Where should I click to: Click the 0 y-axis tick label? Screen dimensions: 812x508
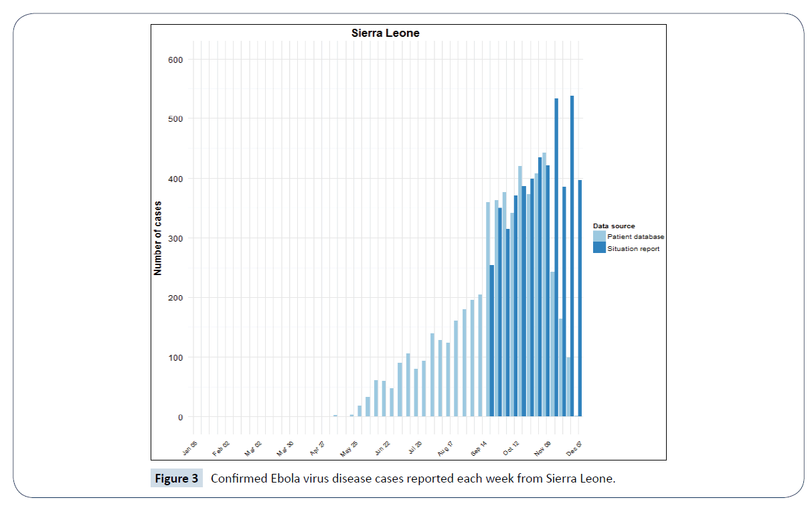[179, 417]
